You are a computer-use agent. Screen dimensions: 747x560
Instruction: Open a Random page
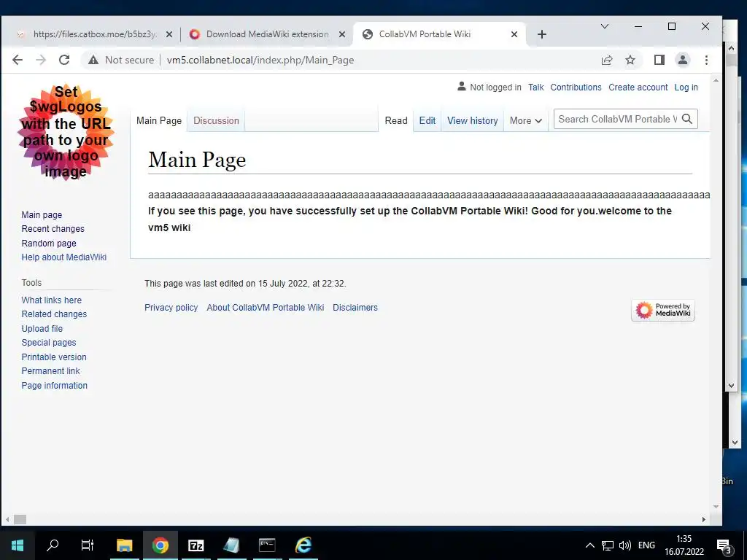click(49, 244)
